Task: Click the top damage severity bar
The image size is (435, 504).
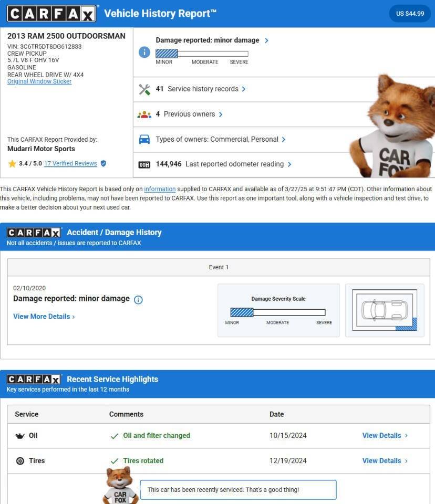Action: [x=202, y=54]
